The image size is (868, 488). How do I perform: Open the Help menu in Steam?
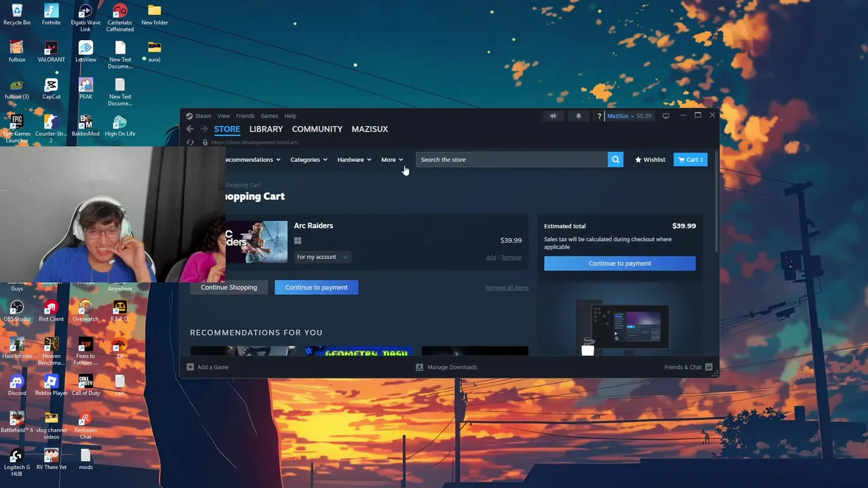pyautogui.click(x=290, y=116)
